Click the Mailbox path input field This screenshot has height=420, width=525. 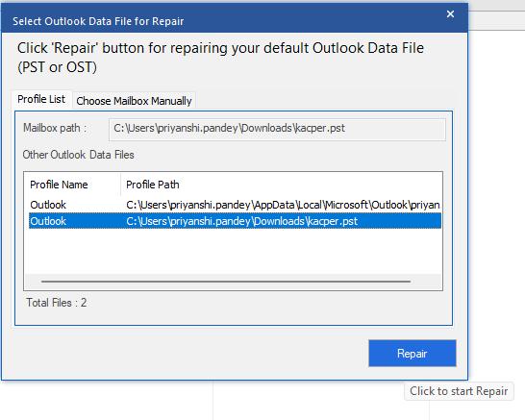pyautogui.click(x=277, y=129)
